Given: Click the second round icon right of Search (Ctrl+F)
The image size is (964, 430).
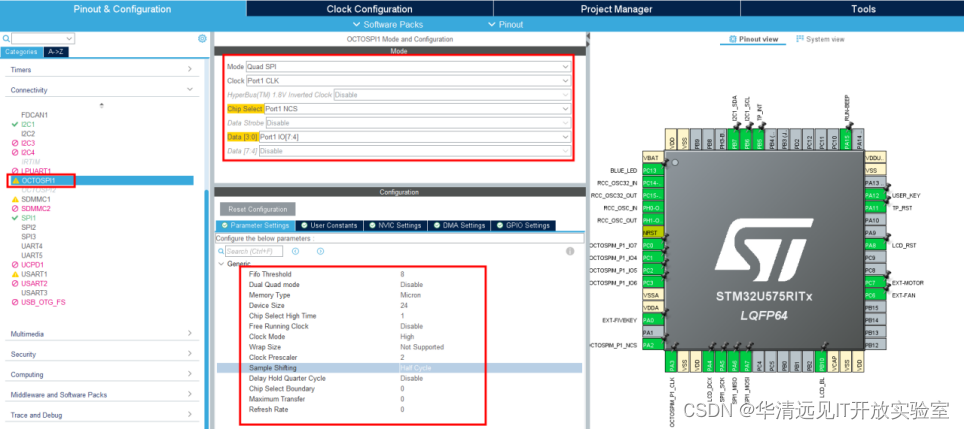Looking at the screenshot, I should 320,251.
